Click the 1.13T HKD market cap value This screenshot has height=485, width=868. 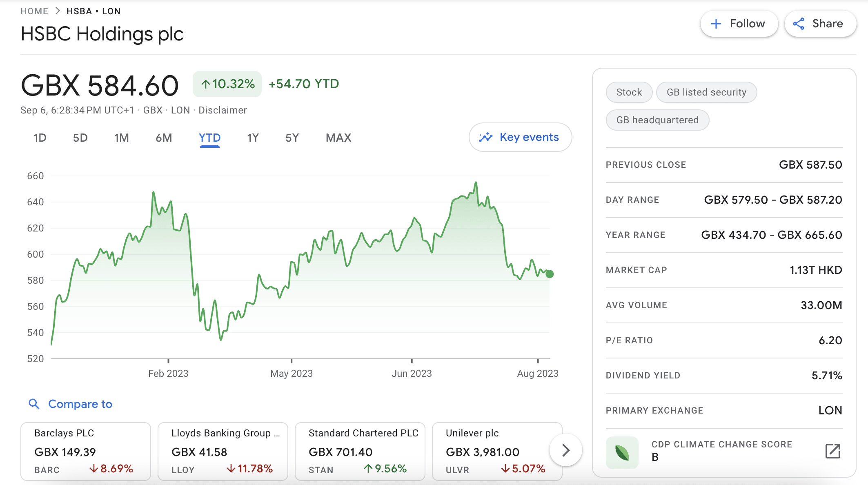[x=816, y=270]
